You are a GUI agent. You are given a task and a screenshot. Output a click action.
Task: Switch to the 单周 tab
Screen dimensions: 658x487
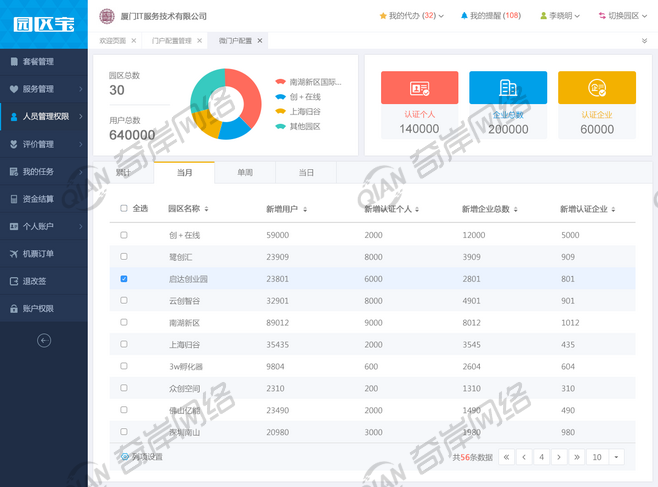point(245,173)
